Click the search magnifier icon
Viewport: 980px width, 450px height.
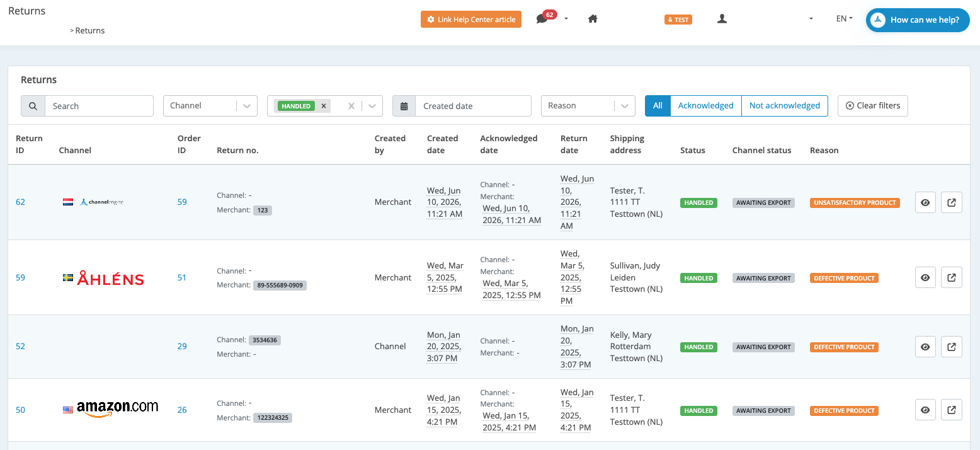(33, 106)
